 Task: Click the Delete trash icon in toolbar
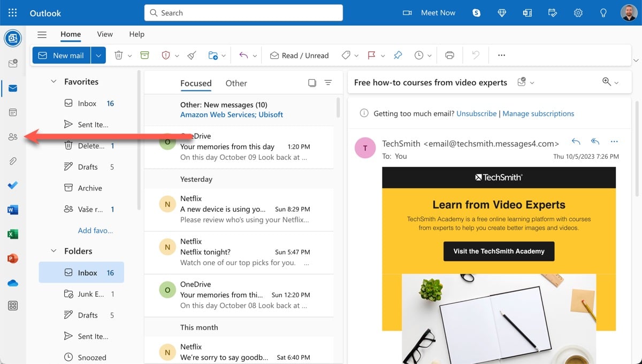(119, 55)
